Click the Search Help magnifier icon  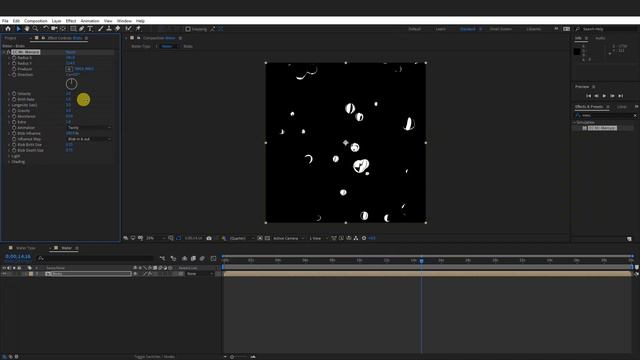tap(578, 29)
